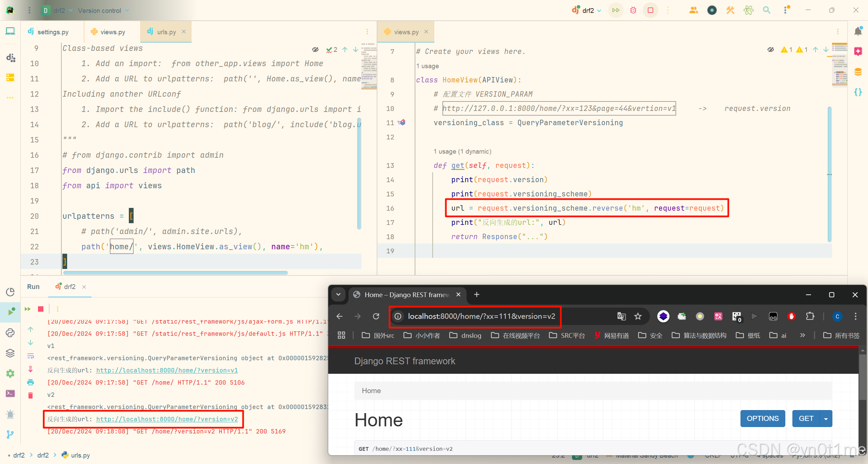Select the left views.py editor tab
The image size is (868, 464).
tap(113, 32)
